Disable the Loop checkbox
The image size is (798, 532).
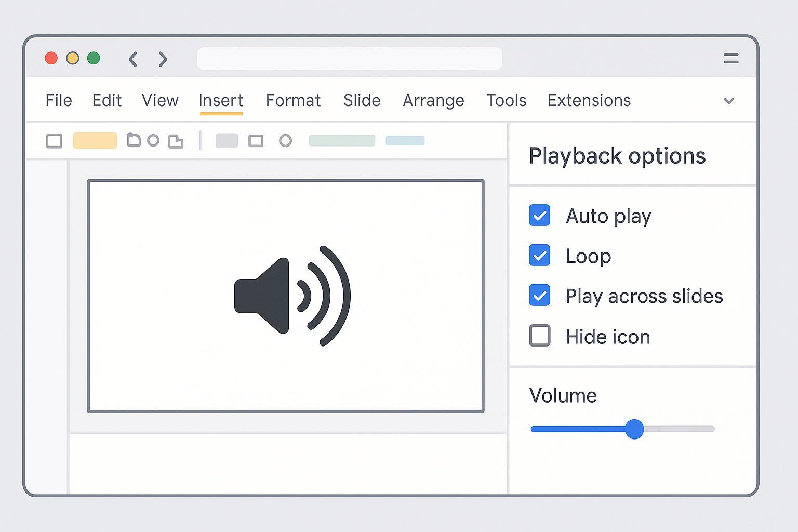(539, 256)
